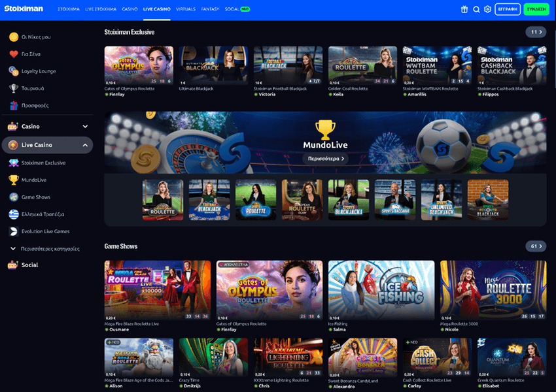Click the Live Casino chip icon
This screenshot has height=392, width=556.
pyautogui.click(x=13, y=145)
